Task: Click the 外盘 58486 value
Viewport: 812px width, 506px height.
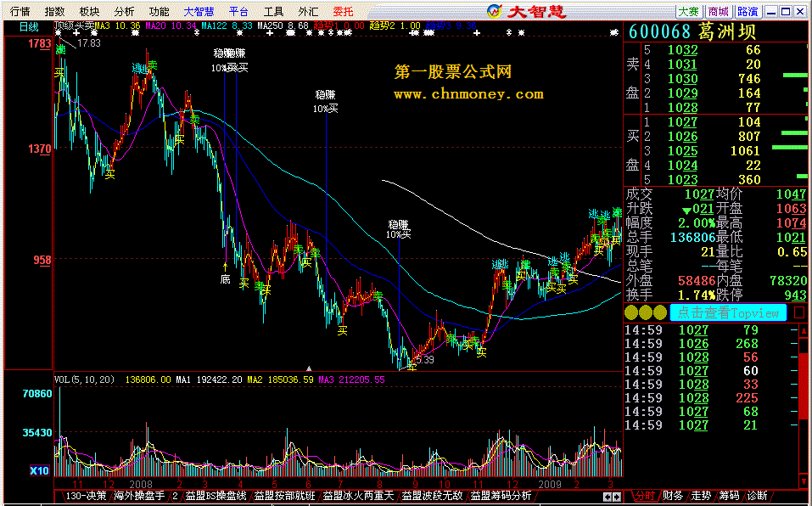Action: [697, 281]
